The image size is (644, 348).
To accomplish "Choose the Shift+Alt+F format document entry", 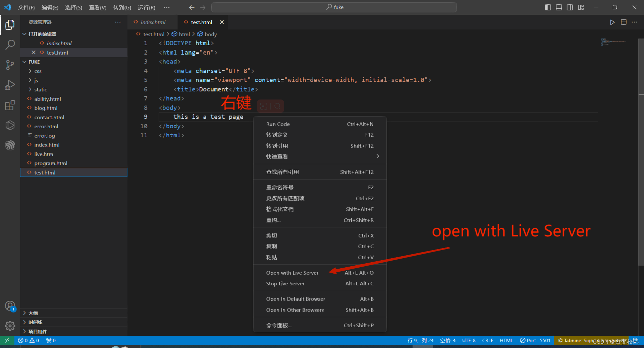I will coord(320,209).
